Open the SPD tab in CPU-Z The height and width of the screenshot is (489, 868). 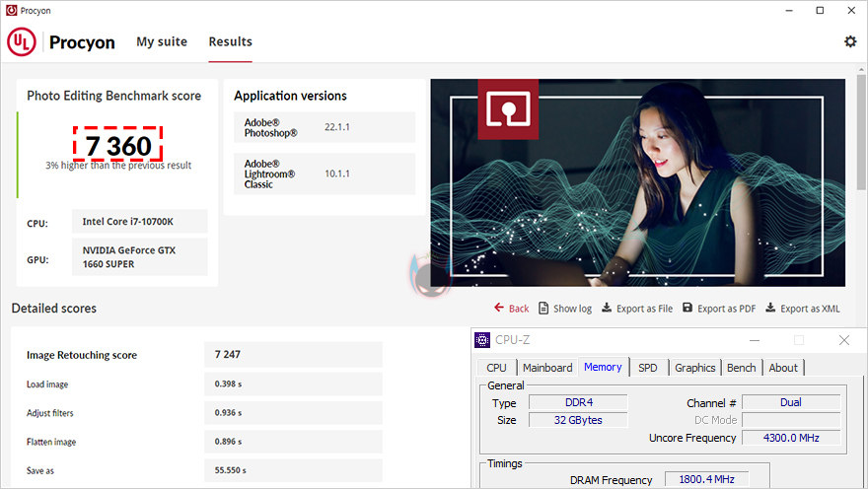[x=648, y=368]
